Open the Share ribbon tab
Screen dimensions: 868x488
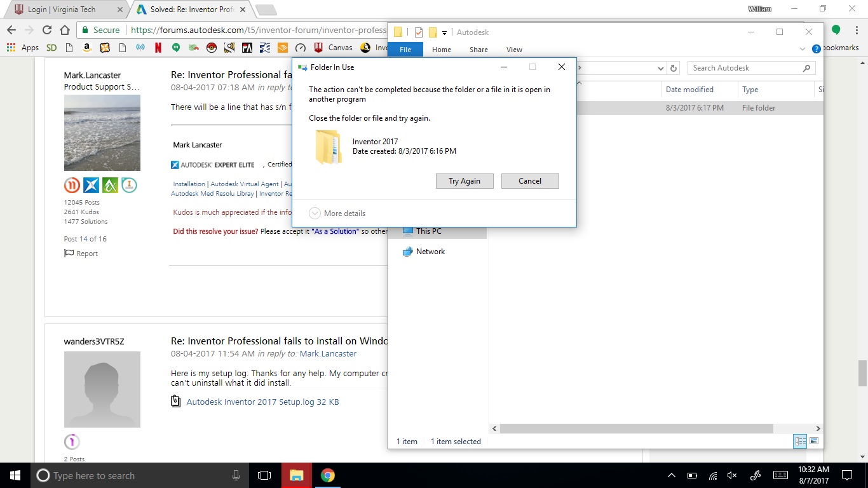[x=479, y=50]
